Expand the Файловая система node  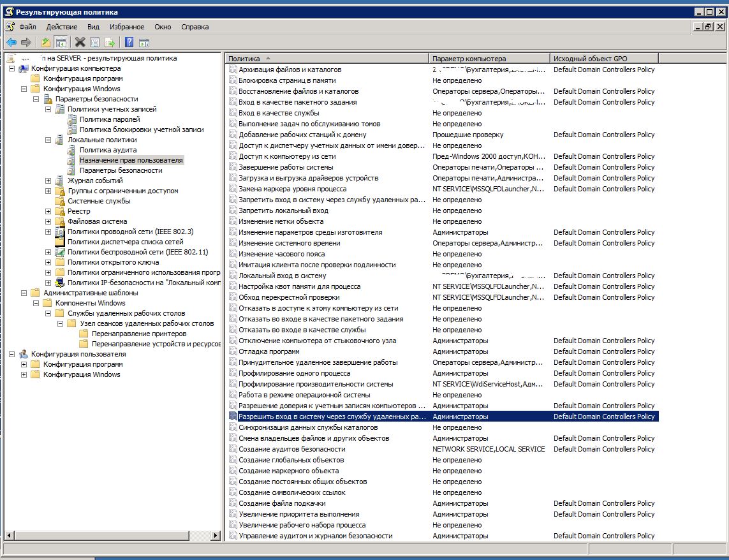(x=48, y=221)
